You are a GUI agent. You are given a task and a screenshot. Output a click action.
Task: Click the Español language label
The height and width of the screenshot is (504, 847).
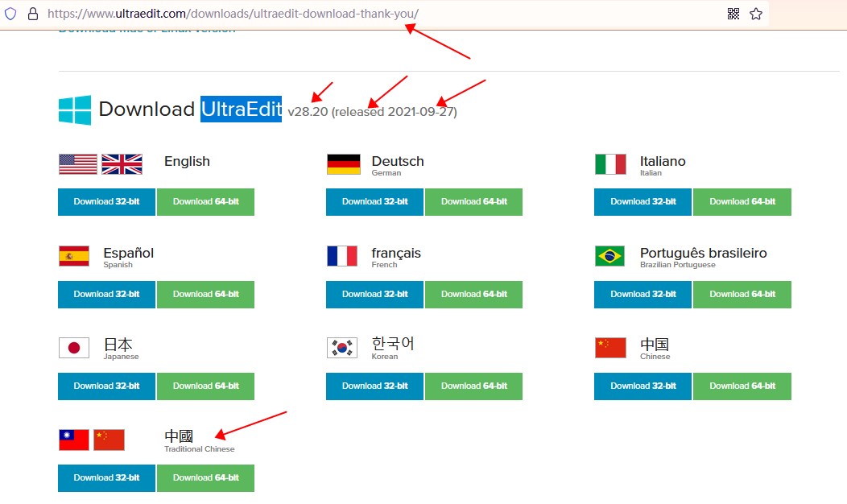click(129, 254)
